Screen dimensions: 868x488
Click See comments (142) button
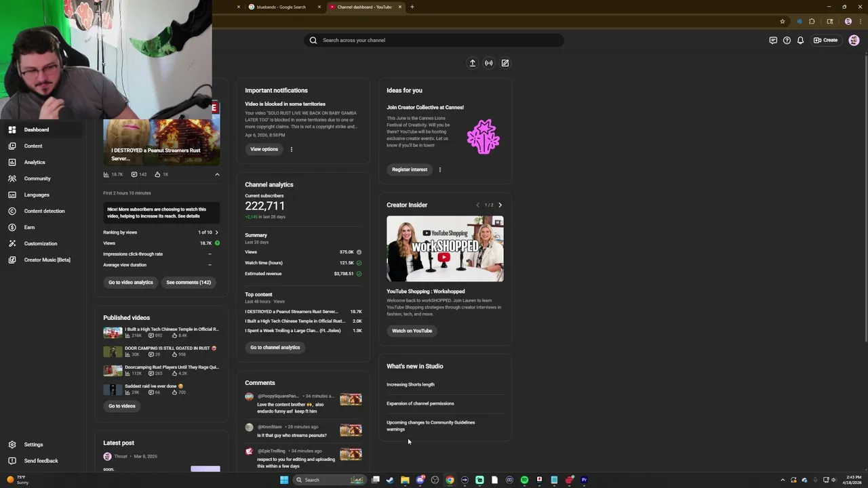[189, 282]
